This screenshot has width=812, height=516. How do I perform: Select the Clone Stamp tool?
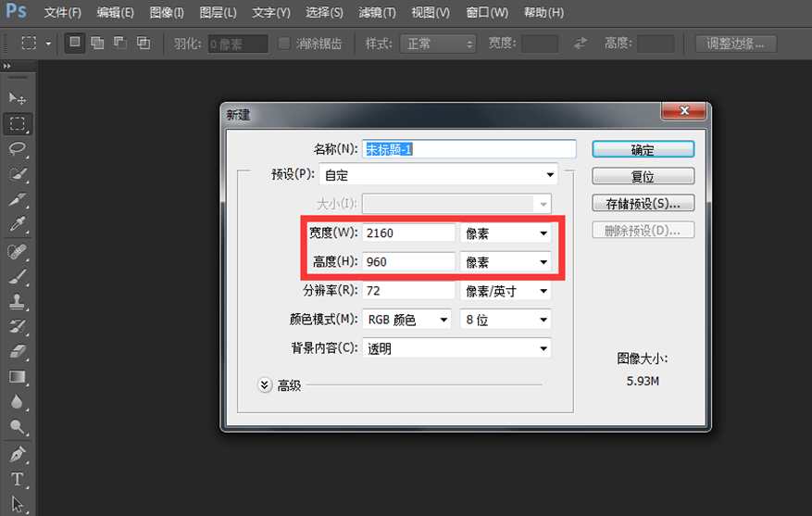(17, 302)
